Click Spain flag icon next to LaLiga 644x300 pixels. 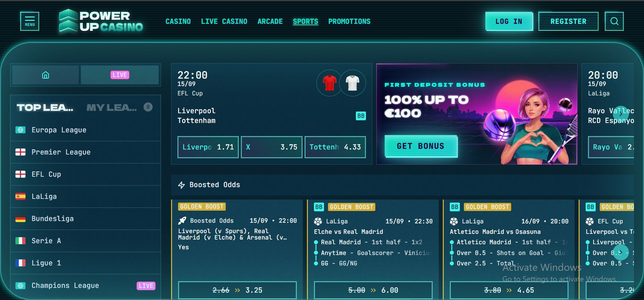20,197
